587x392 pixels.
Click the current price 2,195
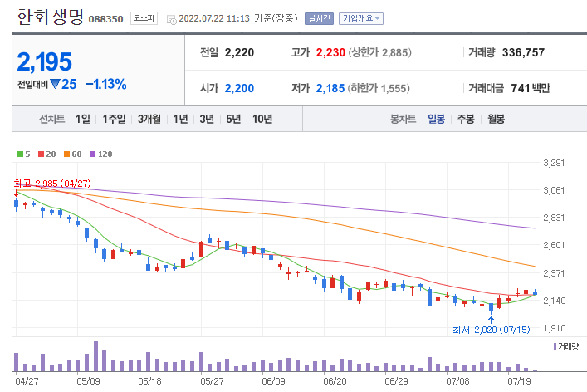[44, 62]
